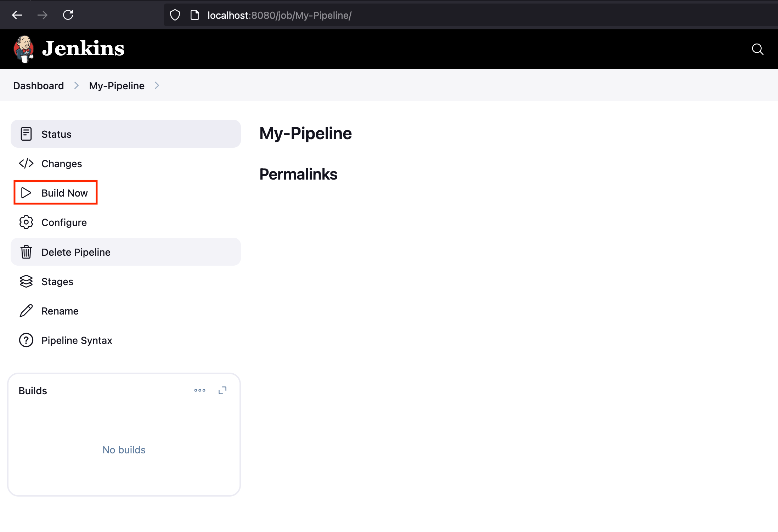This screenshot has width=778, height=532.
Task: Open Pipeline Syntax help link
Action: pyautogui.click(x=126, y=340)
